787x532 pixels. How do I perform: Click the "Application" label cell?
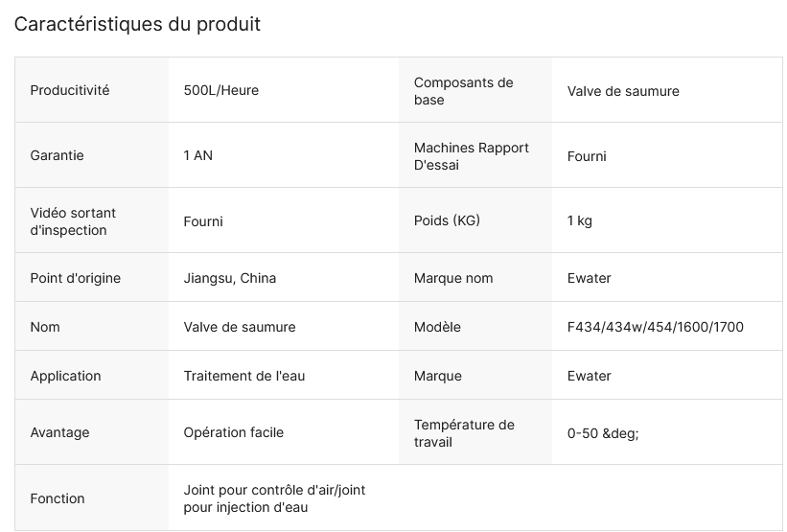pyautogui.click(x=65, y=376)
